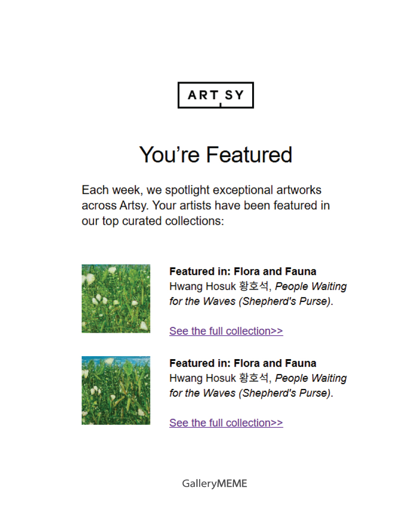The image size is (420, 521).
Task: Click the ARTSY logo at the top
Action: (x=216, y=95)
